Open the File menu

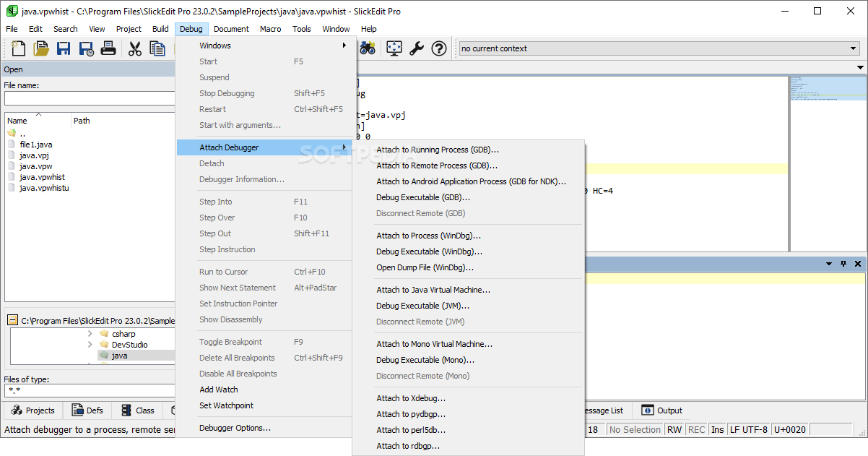point(12,29)
